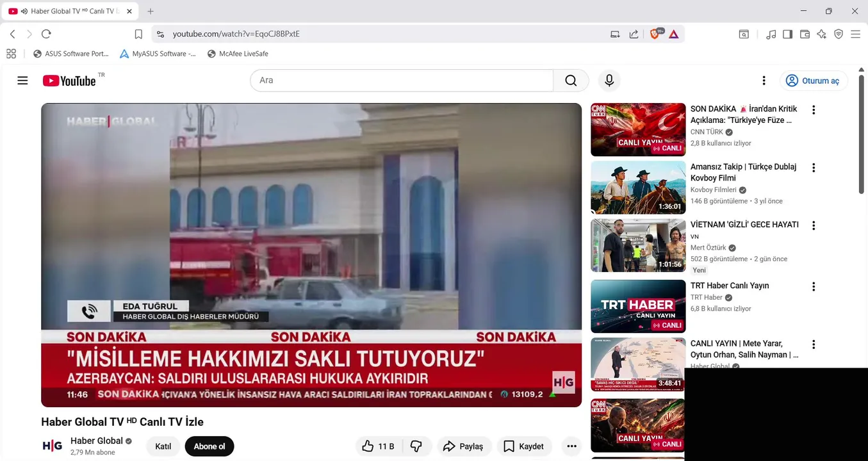
Task: Like the video with thumbs up
Action: 378,446
